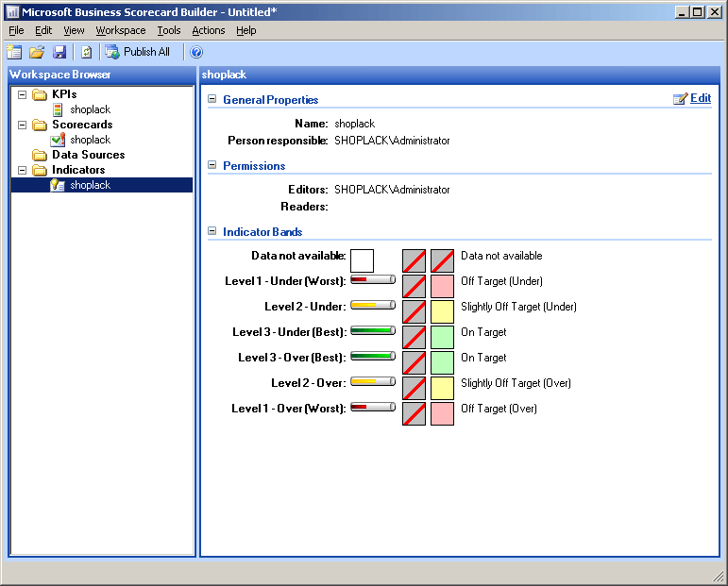Click the Open workspace folder icon
The width and height of the screenshot is (728, 586).
[37, 52]
